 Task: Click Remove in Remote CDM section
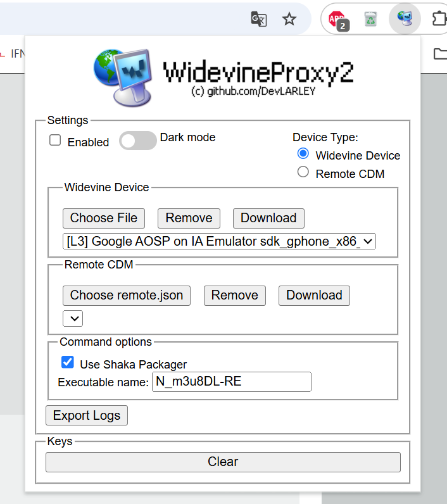(x=235, y=296)
